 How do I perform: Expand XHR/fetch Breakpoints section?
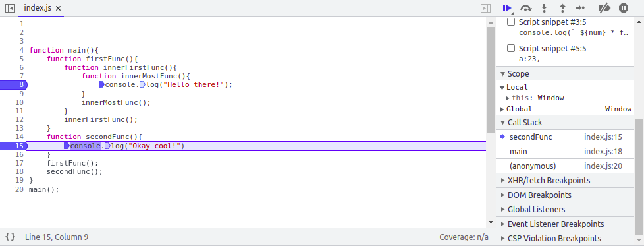(x=566, y=180)
